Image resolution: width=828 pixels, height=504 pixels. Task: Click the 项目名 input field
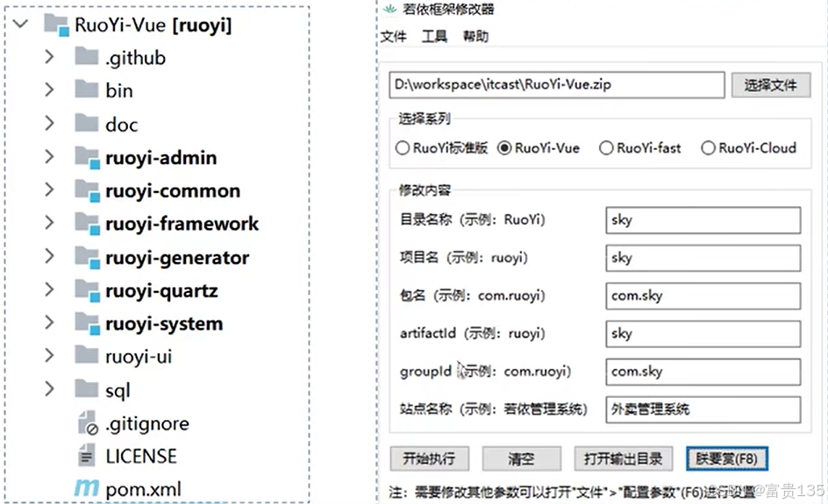pyautogui.click(x=703, y=258)
